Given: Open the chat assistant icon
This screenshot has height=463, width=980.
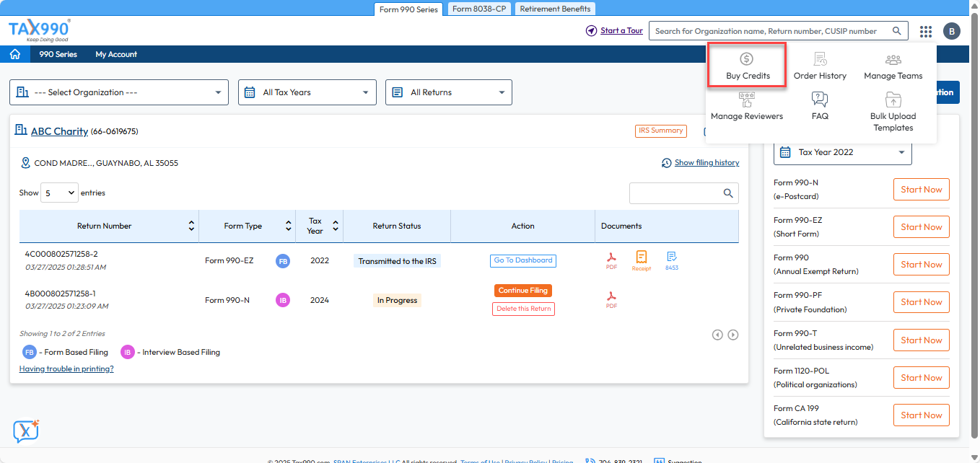Looking at the screenshot, I should tap(26, 431).
